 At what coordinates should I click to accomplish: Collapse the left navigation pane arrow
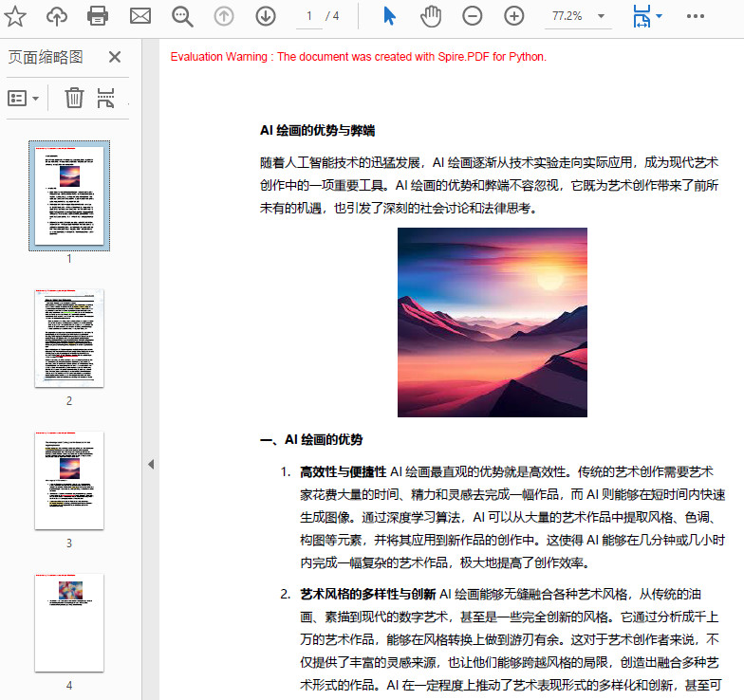[151, 465]
